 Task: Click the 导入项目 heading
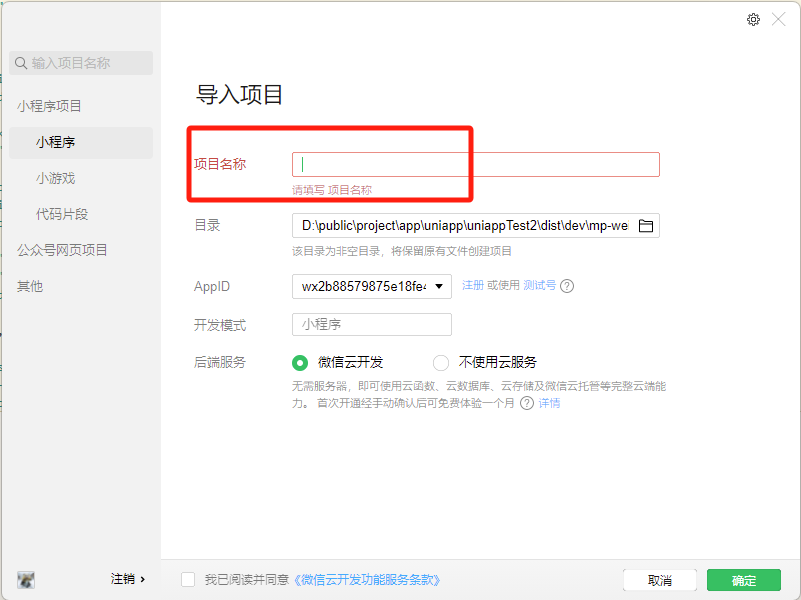pos(239,95)
